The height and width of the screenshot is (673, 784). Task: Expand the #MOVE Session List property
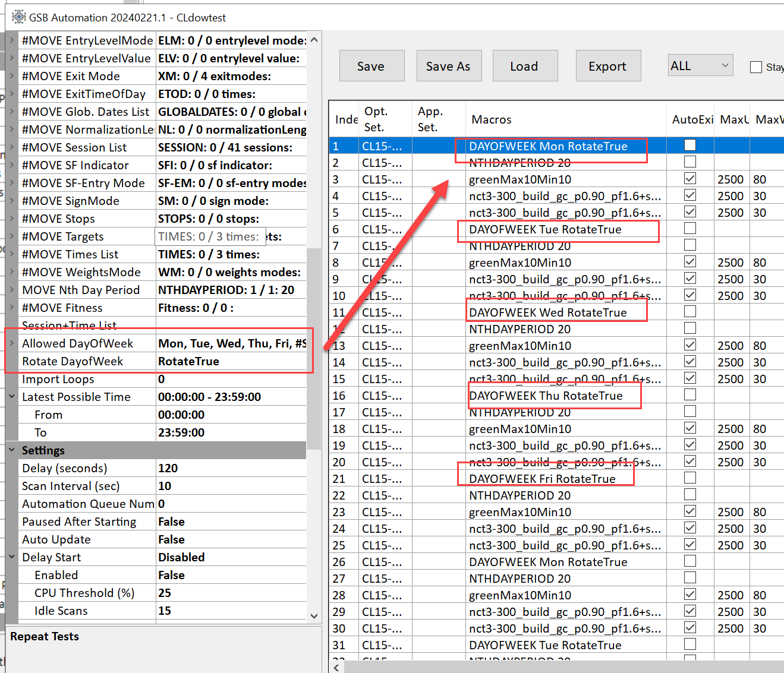12,147
